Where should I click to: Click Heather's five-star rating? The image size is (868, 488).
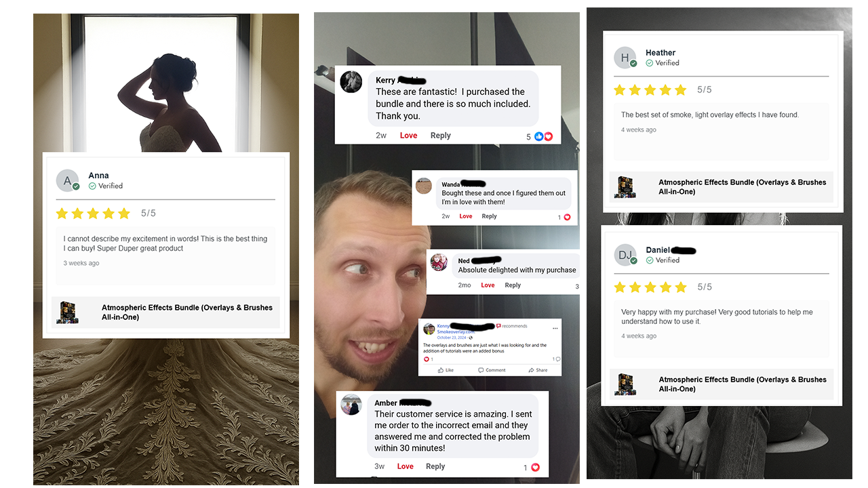(650, 90)
